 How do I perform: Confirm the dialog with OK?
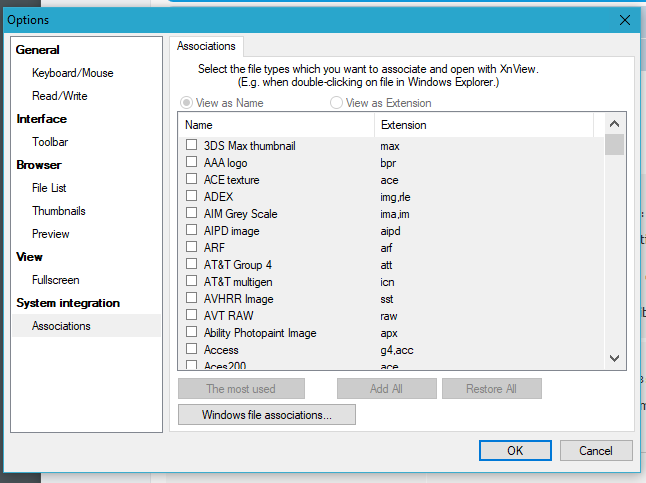(x=515, y=451)
